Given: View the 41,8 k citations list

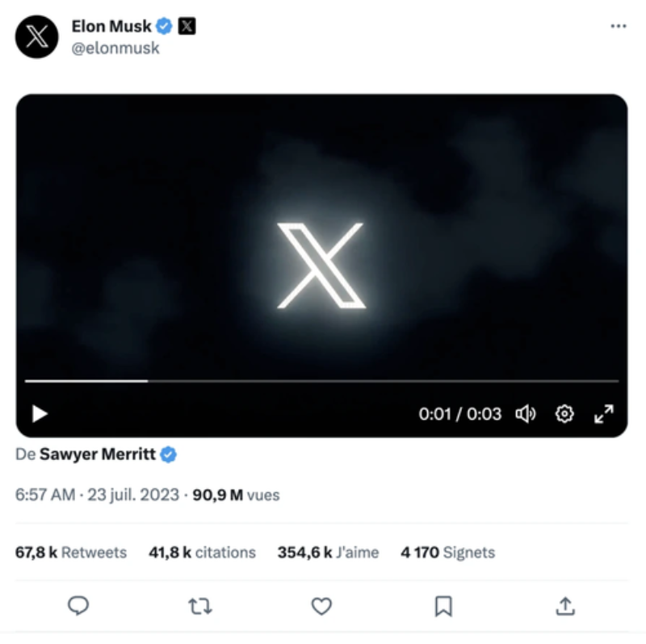Looking at the screenshot, I should point(202,553).
